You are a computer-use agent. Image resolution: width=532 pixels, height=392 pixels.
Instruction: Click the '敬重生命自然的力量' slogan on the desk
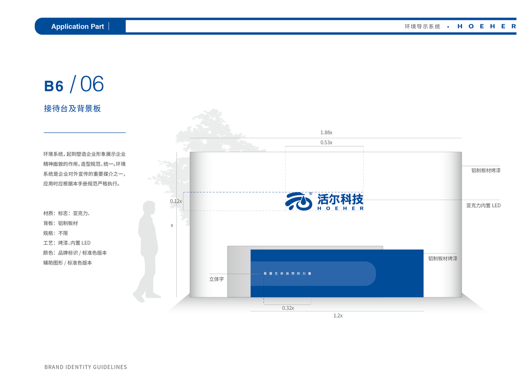coord(287,274)
